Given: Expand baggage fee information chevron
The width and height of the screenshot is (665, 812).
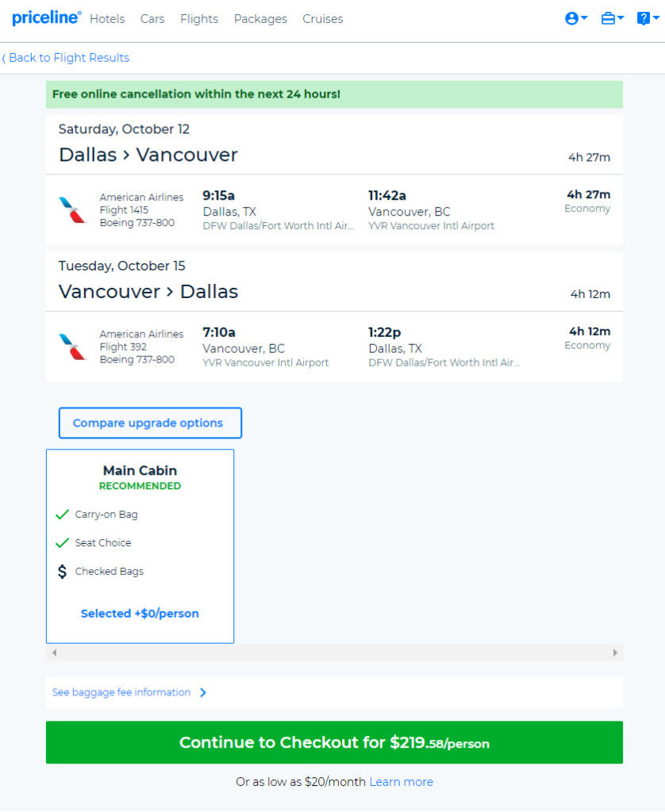Looking at the screenshot, I should pos(203,692).
